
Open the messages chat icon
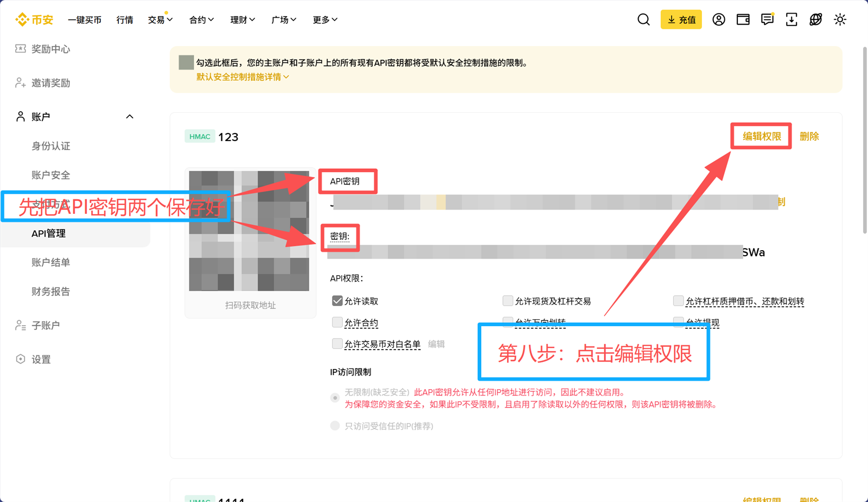(767, 20)
